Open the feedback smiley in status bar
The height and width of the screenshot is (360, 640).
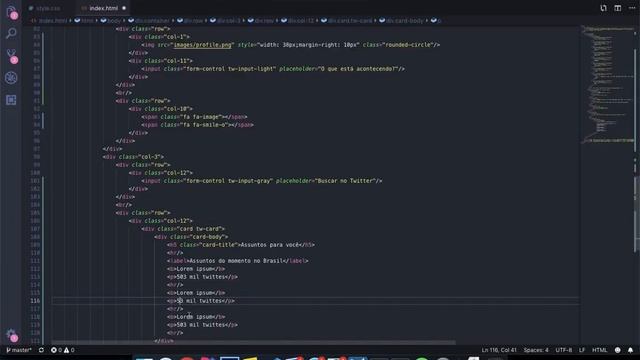618,350
